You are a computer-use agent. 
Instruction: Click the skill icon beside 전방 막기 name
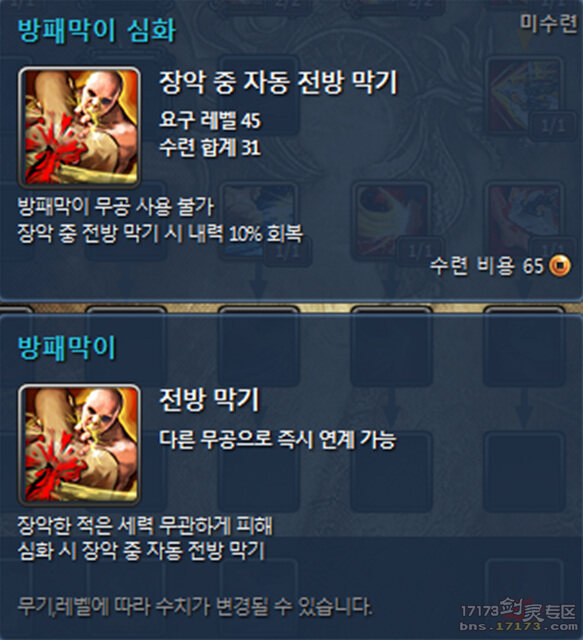click(79, 444)
